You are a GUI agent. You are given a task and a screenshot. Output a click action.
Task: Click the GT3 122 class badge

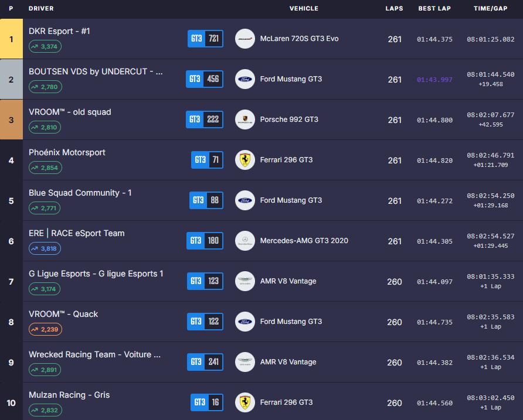tap(205, 322)
